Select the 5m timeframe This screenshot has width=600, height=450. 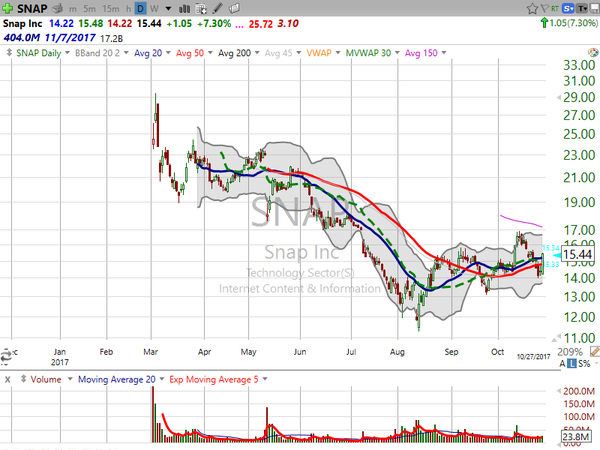coord(90,8)
